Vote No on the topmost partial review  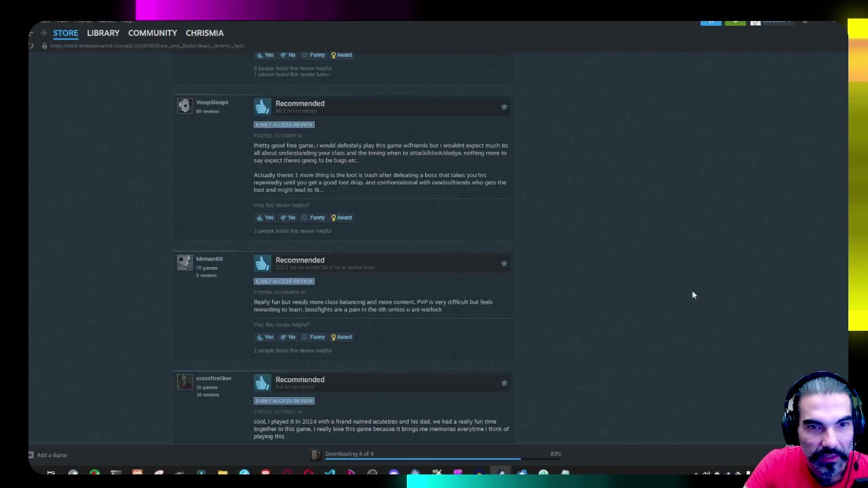pos(288,55)
